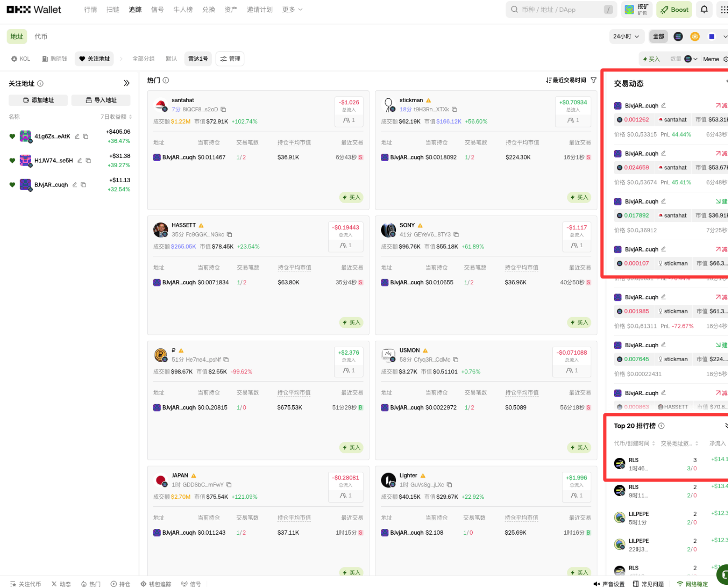
Task: Click the 添加地址 button
Action: [38, 100]
